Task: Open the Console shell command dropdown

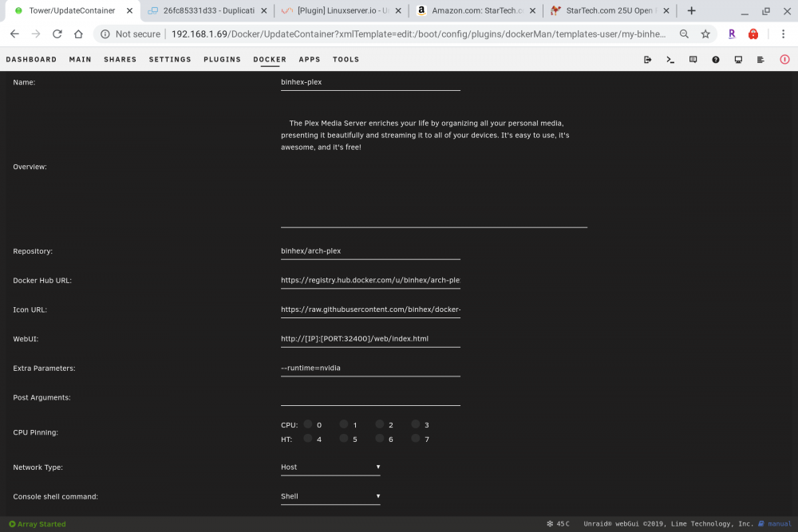Action: [x=330, y=496]
